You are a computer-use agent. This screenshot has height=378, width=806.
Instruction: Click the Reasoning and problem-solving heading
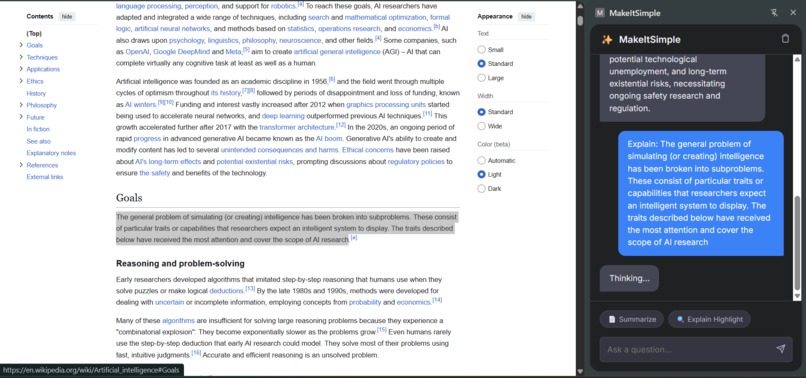[x=180, y=264]
